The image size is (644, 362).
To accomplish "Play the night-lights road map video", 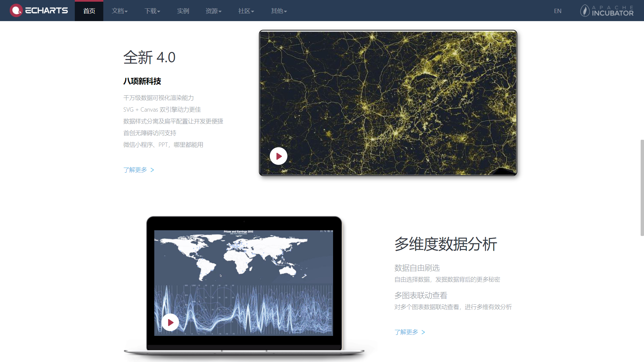I will 278,156.
